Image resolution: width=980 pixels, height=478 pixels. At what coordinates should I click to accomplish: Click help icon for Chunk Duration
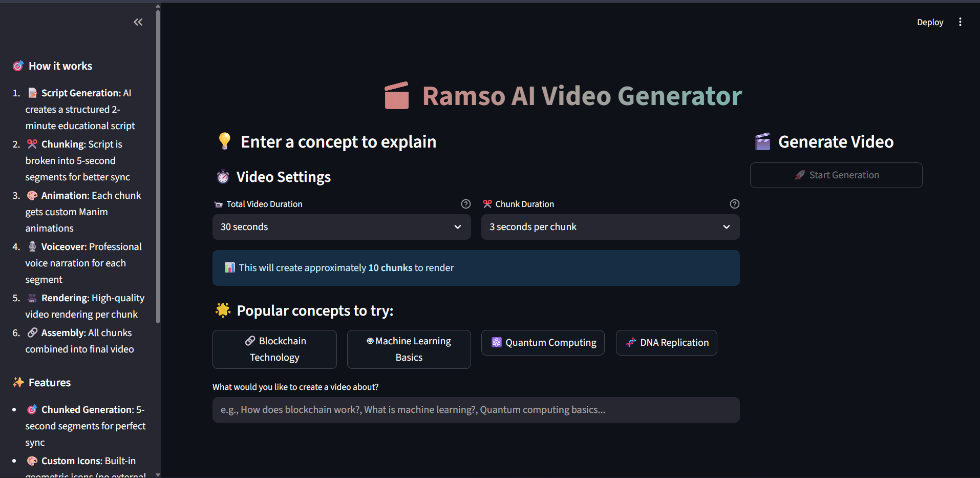click(x=735, y=204)
